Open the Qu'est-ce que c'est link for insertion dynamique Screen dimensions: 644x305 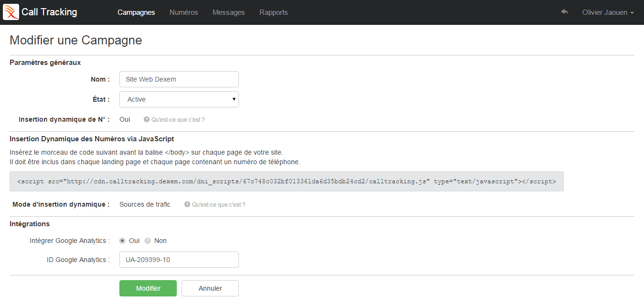pos(178,119)
